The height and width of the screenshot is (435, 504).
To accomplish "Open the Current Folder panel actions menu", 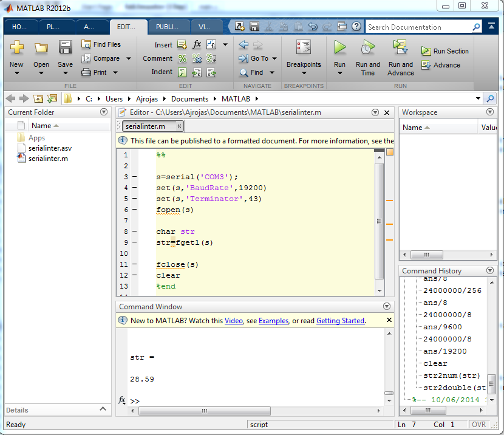I will (104, 112).
